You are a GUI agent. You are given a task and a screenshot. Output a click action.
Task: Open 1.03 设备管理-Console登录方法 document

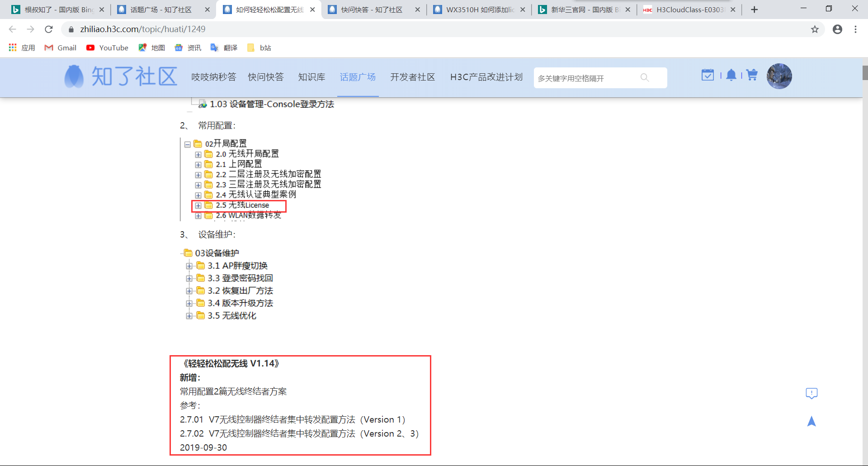[x=272, y=104]
